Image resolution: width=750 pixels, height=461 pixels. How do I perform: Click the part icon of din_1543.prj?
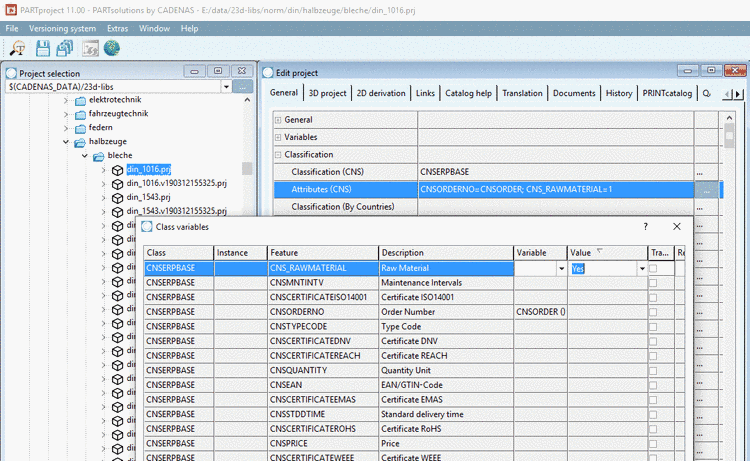point(117,198)
